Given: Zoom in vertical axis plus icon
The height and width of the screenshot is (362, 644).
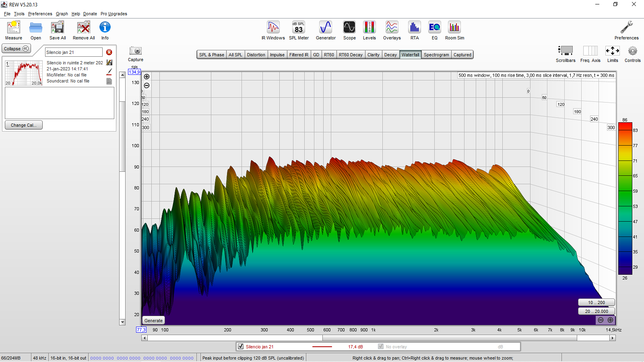Looking at the screenshot, I should point(147,77).
